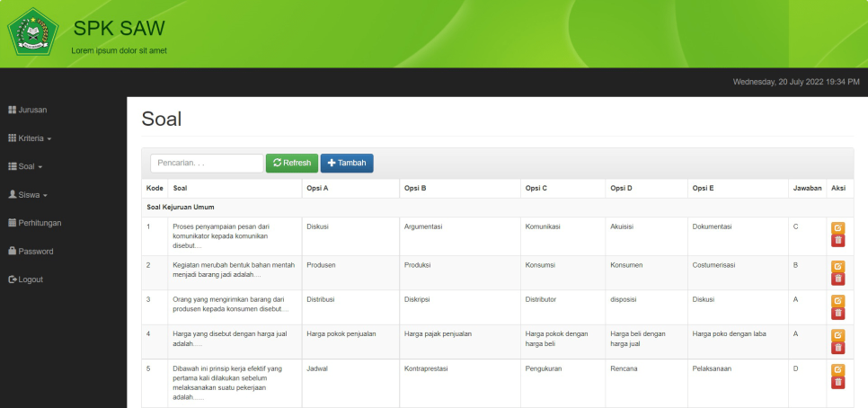868x408 pixels.
Task: Delete question 3 with red trash icon
Action: tap(837, 313)
